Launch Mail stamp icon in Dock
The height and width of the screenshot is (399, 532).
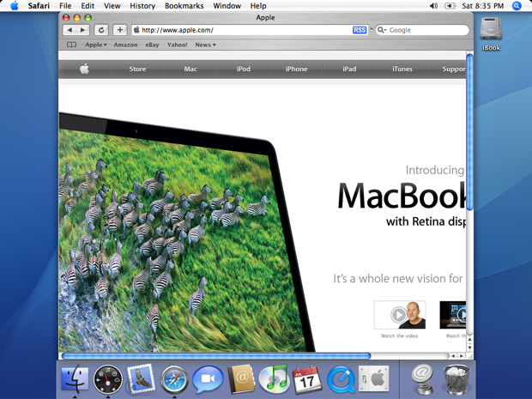141,379
